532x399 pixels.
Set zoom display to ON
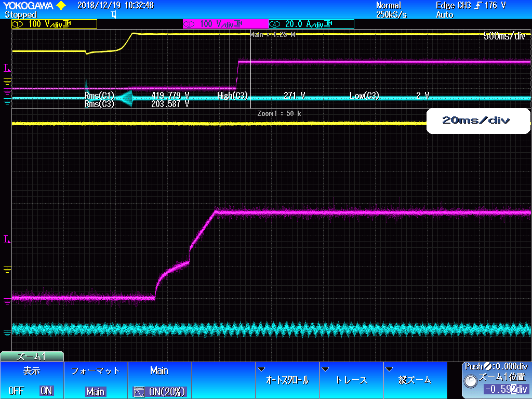[46, 391]
